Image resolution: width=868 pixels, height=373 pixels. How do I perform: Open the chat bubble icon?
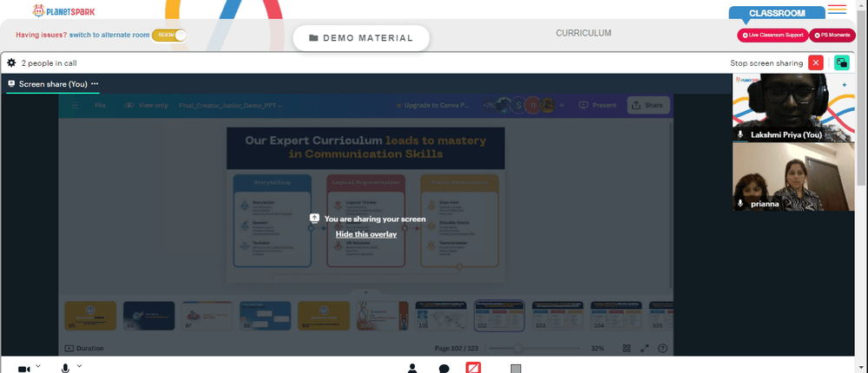pos(444,369)
